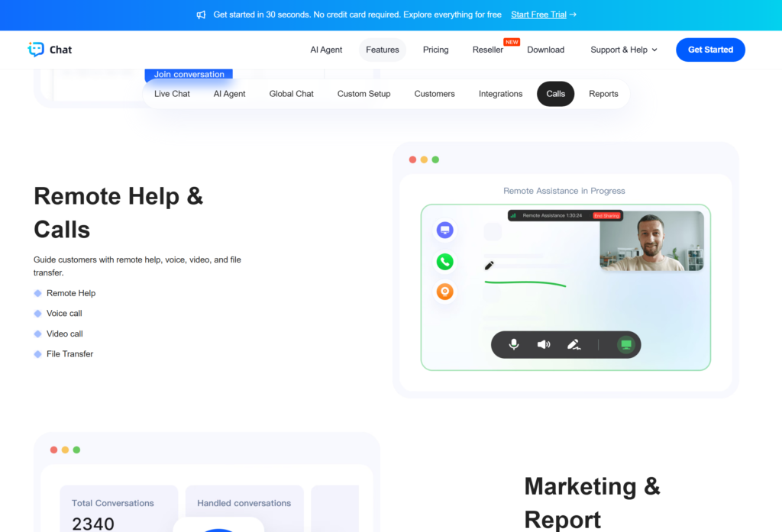Screen dimensions: 782x532
Task: Click the Start Free Trial link
Action: coord(538,15)
